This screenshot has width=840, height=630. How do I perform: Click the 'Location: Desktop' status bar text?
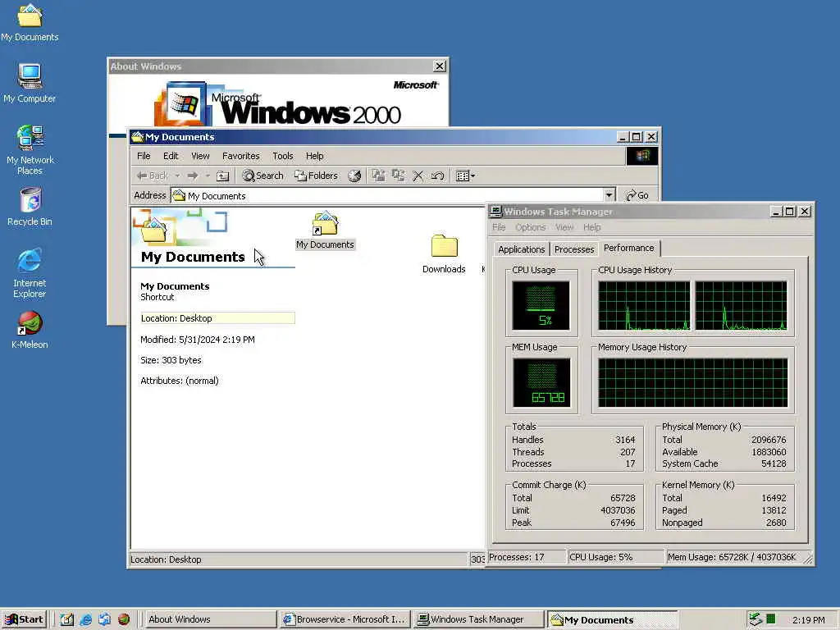point(166,559)
